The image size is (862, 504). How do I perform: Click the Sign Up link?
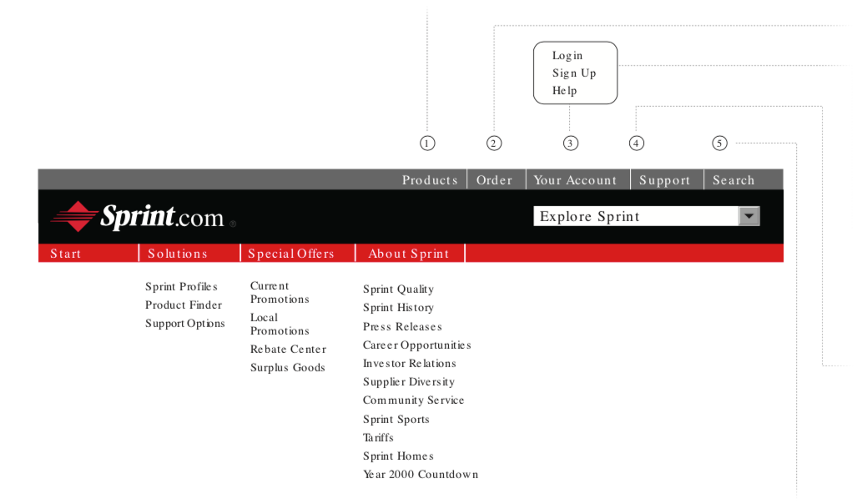coord(574,73)
